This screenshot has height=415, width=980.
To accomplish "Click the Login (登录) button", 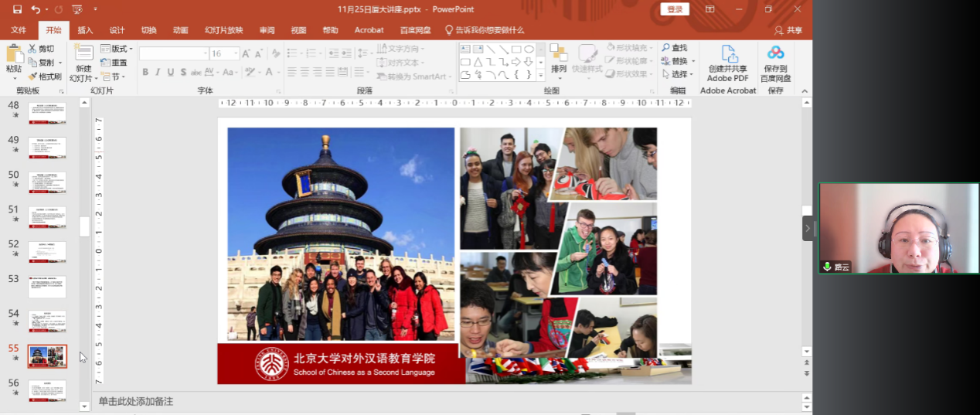I will tap(674, 9).
